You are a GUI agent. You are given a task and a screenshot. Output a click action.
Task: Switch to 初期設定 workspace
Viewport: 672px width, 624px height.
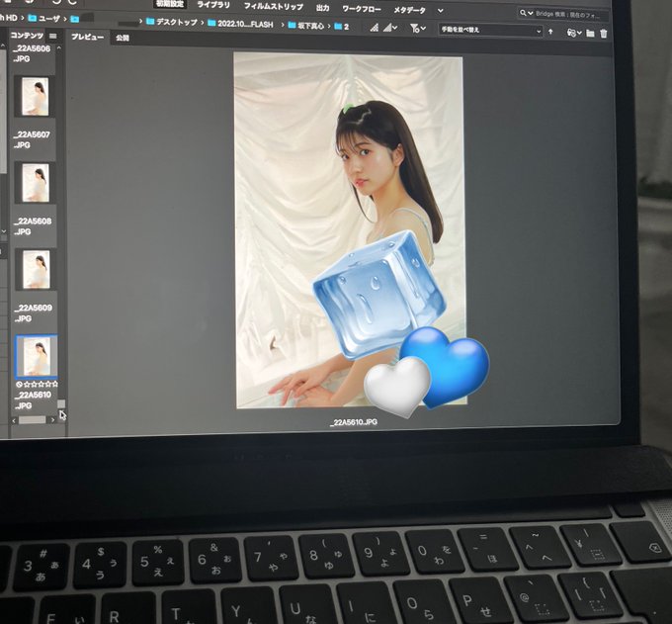(170, 3)
